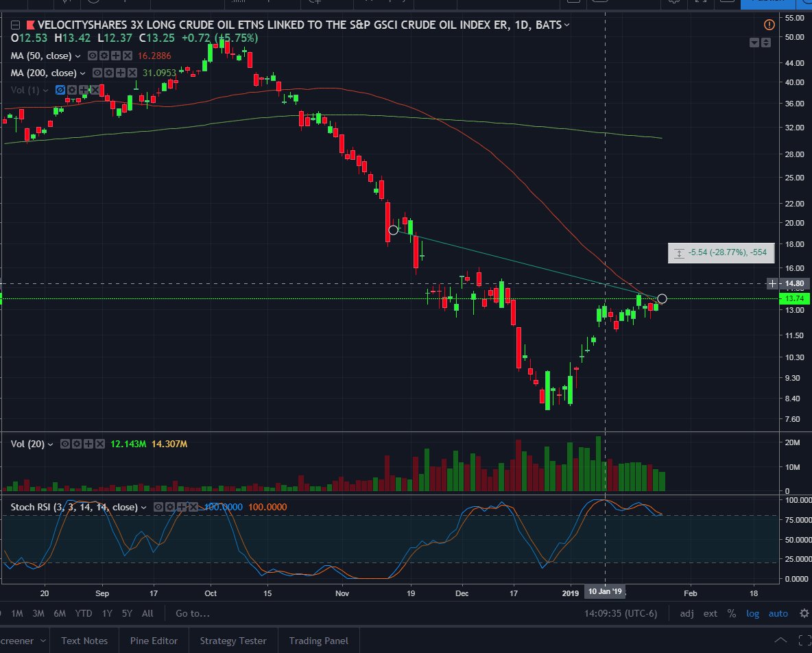
Task: Hide the Vol (20) indicator
Action: tap(64, 444)
